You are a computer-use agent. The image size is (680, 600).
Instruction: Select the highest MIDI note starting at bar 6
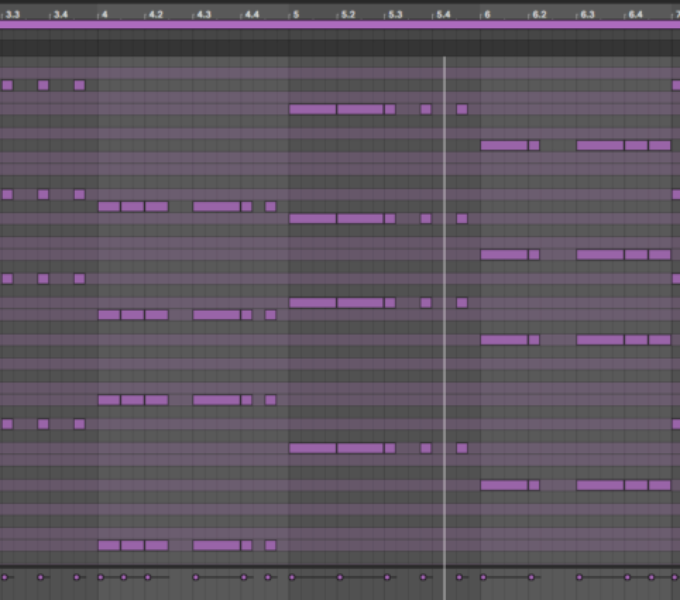(x=504, y=145)
